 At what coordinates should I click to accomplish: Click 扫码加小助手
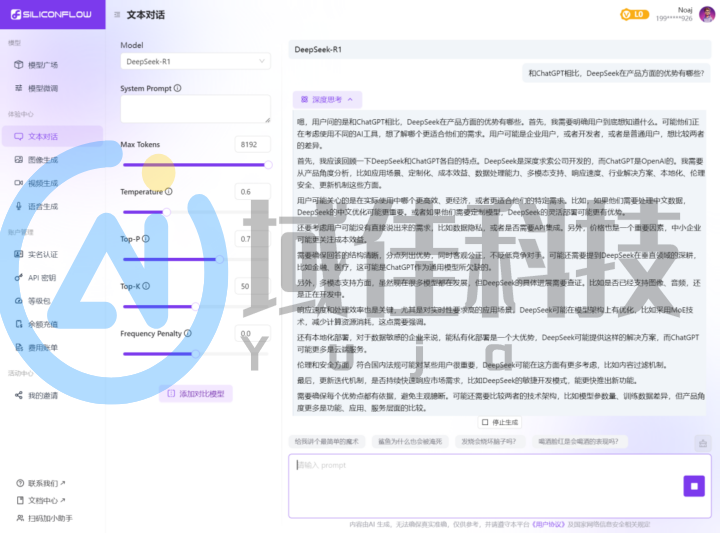tap(45, 518)
